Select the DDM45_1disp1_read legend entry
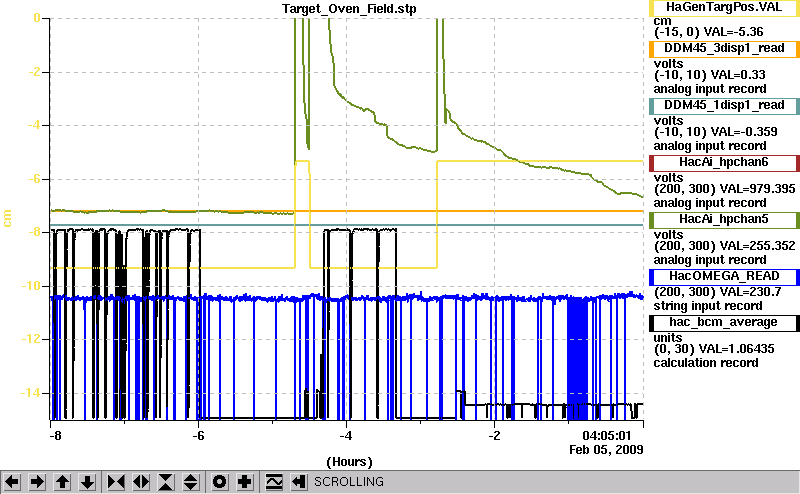Image resolution: width=800 pixels, height=494 pixels. 724,106
